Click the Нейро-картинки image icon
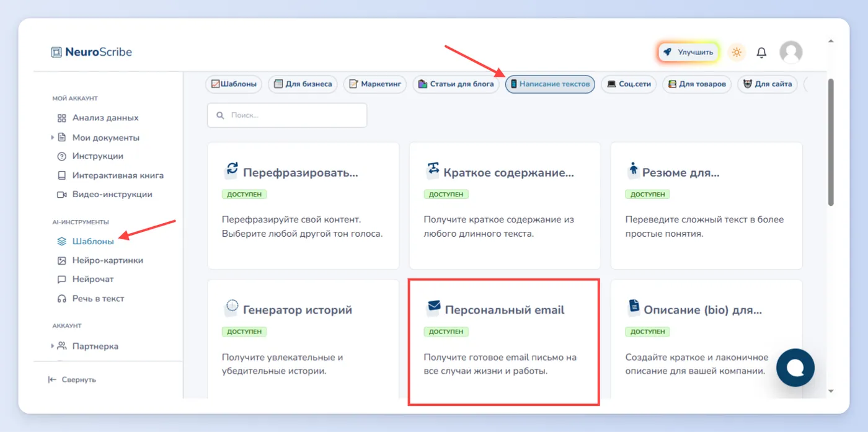 [x=61, y=261]
